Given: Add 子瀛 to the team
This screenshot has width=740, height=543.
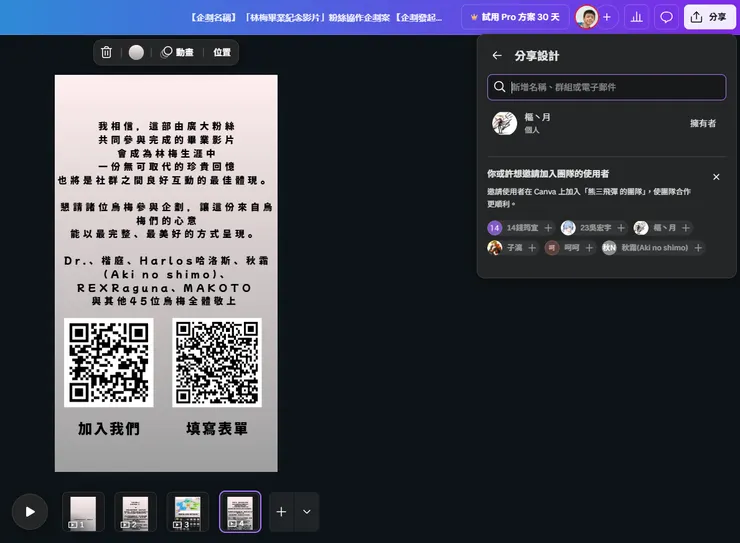Looking at the screenshot, I should [532, 248].
